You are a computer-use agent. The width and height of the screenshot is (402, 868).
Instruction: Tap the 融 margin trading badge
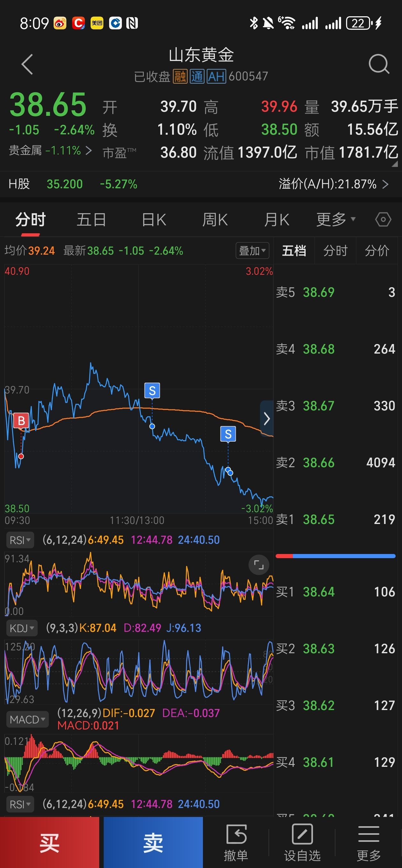180,77
